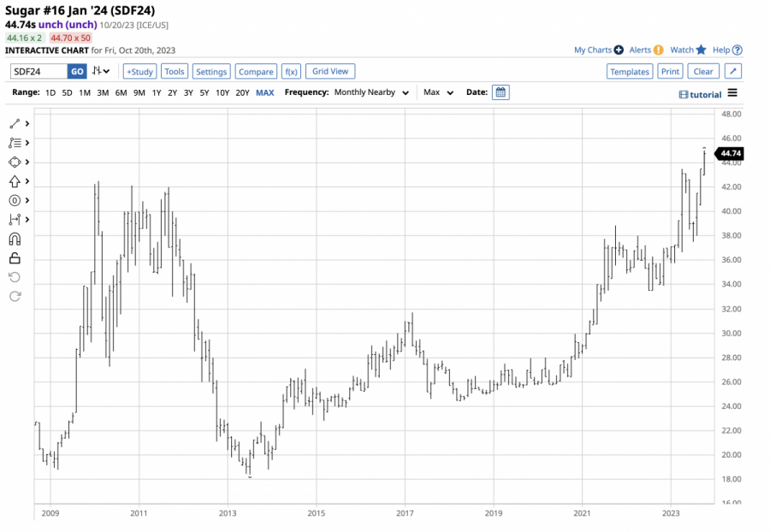Open the f(x) expressions button
770x532 pixels.
click(291, 71)
